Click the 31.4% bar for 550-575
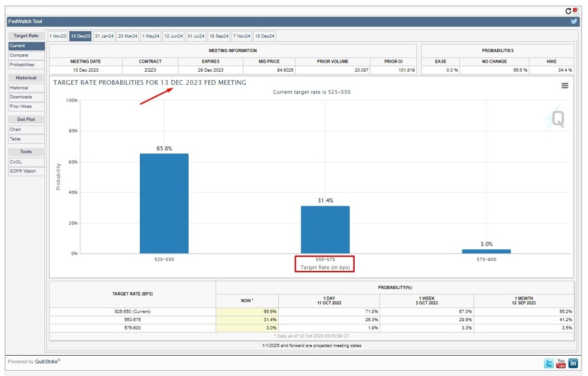Image resolution: width=588 pixels, height=376 pixels. tap(325, 230)
